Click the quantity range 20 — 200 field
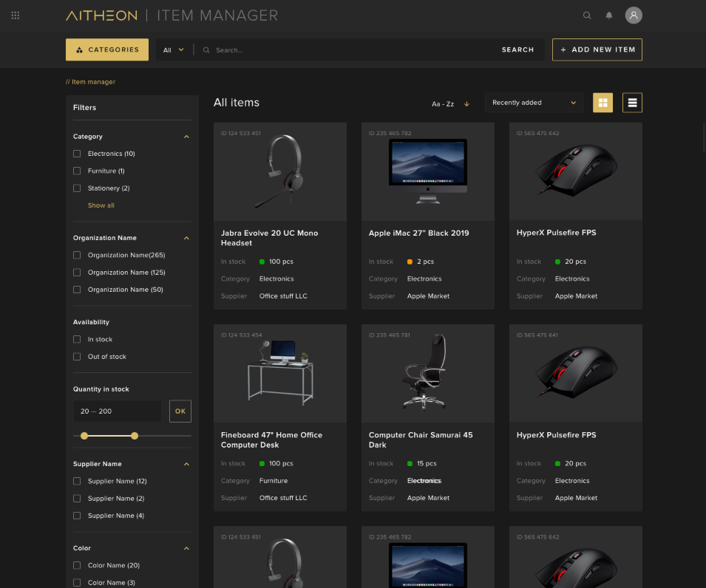This screenshot has width=706, height=588. 117,411
